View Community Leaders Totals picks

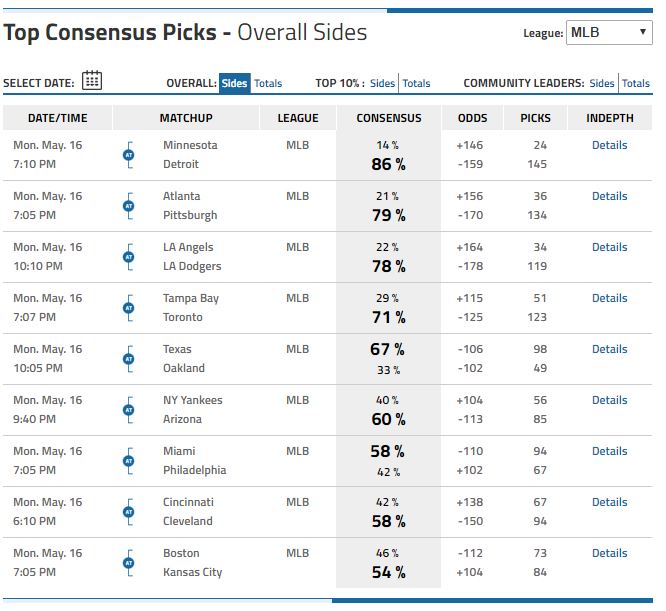click(636, 84)
